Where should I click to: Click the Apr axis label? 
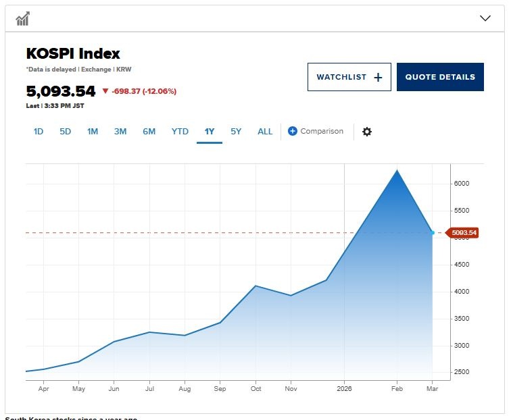pyautogui.click(x=44, y=389)
